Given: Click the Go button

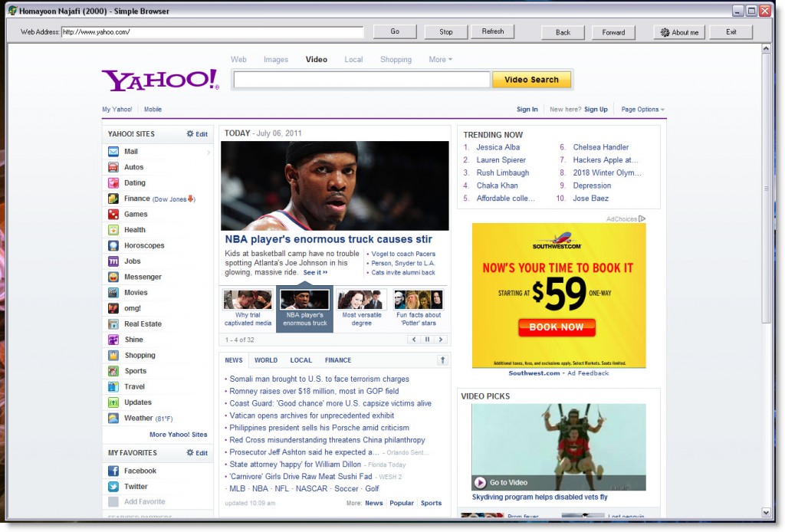Looking at the screenshot, I should coord(395,31).
